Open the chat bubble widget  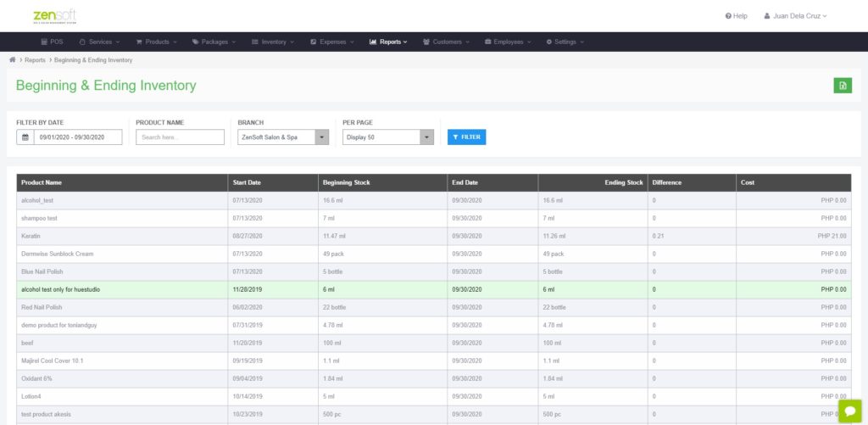(x=849, y=411)
